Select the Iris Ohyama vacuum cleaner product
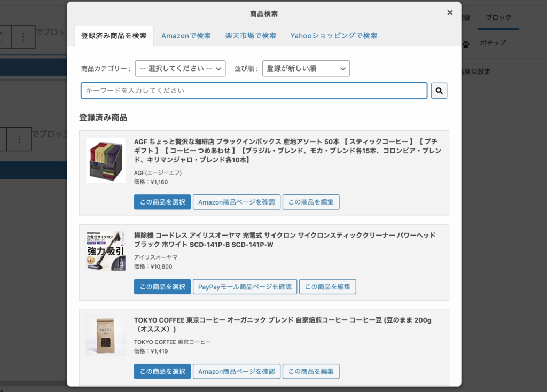 162,287
